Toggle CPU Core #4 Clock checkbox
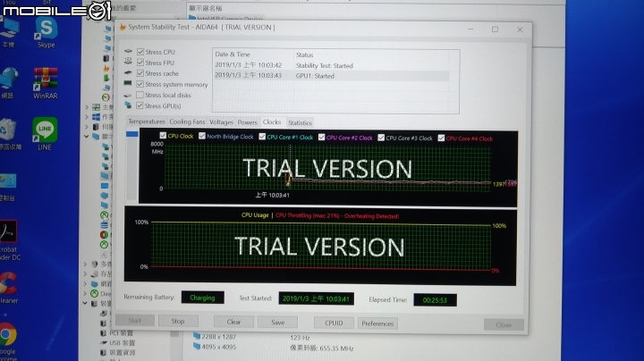The height and width of the screenshot is (361, 644). pos(441,138)
